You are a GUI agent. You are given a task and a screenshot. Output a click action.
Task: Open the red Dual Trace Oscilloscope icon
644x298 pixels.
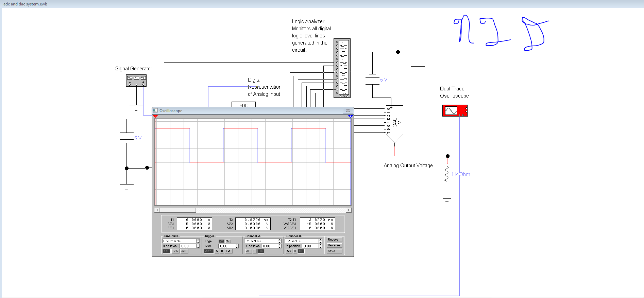point(455,110)
